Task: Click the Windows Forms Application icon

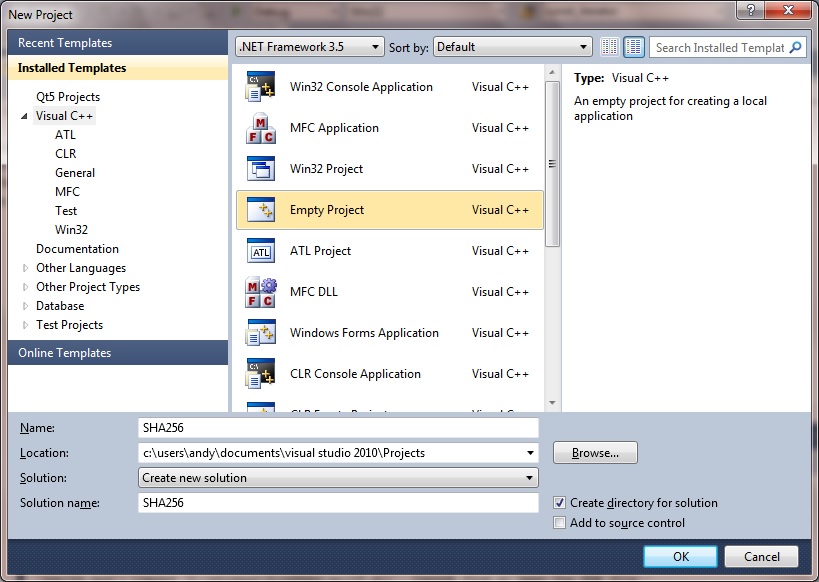Action: [260, 333]
